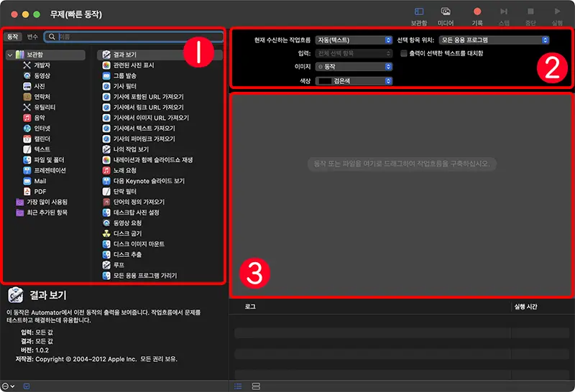Viewport: 575px width, 392px height.
Task: Open the 가장 많이 사용됨 folder
Action: (42, 202)
